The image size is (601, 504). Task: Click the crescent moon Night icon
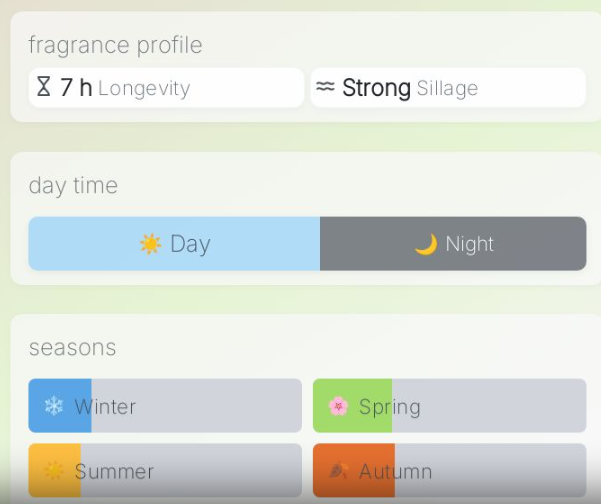click(426, 244)
